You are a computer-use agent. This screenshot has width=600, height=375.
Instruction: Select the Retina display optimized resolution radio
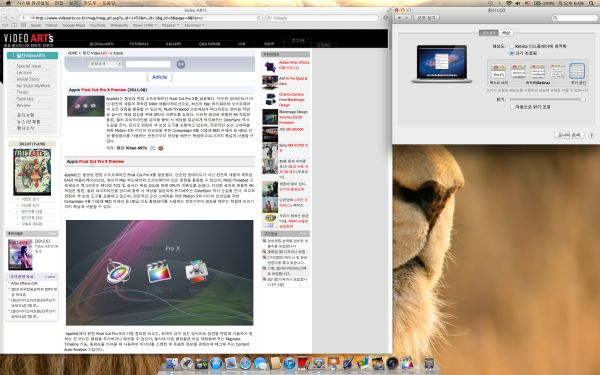coord(512,46)
